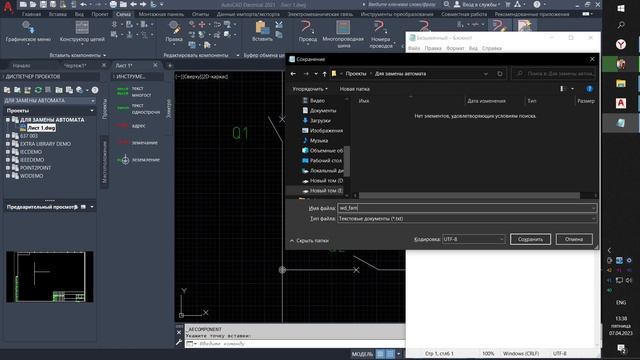Click the Графическое меню icon
The width and height of the screenshot is (640, 360).
(28, 28)
